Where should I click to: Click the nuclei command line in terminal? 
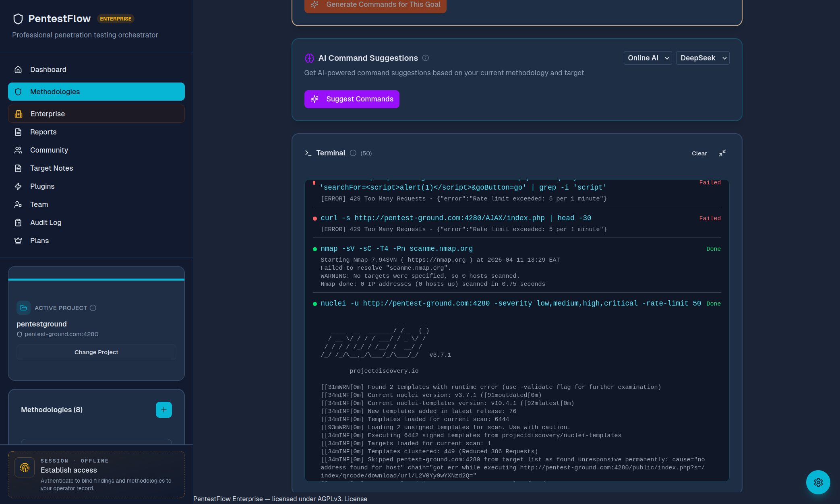(x=511, y=304)
